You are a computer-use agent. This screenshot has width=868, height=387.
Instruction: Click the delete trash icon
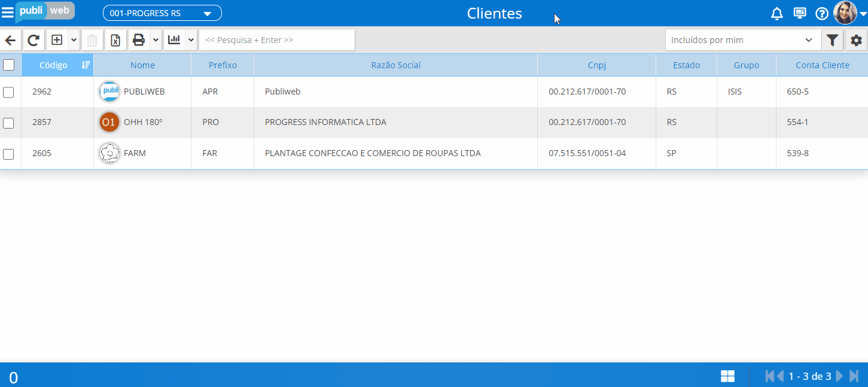tap(92, 40)
